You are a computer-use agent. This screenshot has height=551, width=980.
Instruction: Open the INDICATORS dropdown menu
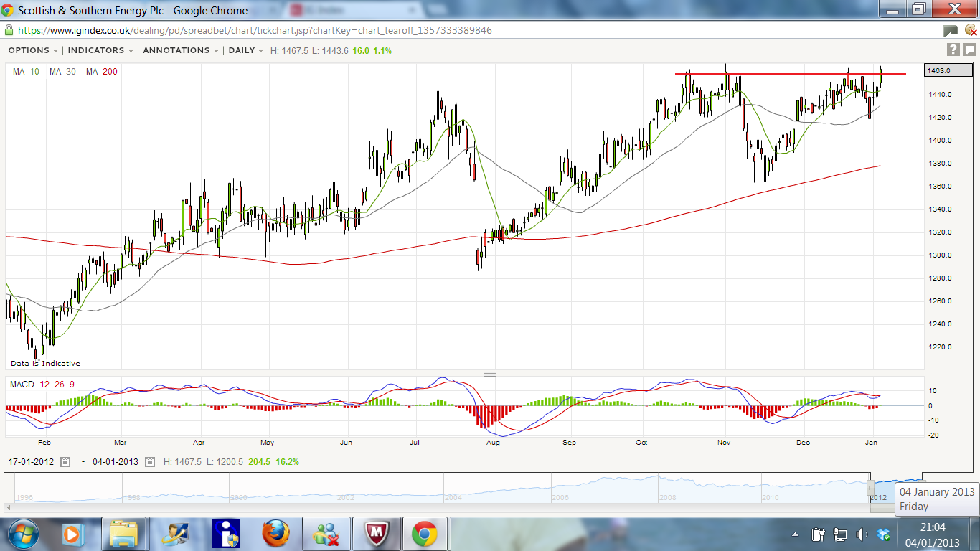(x=100, y=50)
